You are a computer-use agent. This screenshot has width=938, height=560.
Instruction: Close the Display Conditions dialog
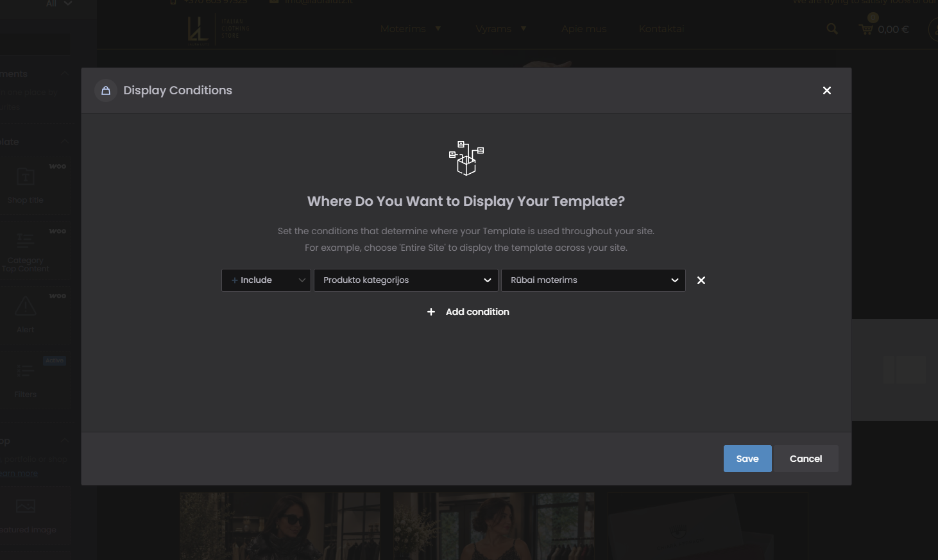point(827,90)
